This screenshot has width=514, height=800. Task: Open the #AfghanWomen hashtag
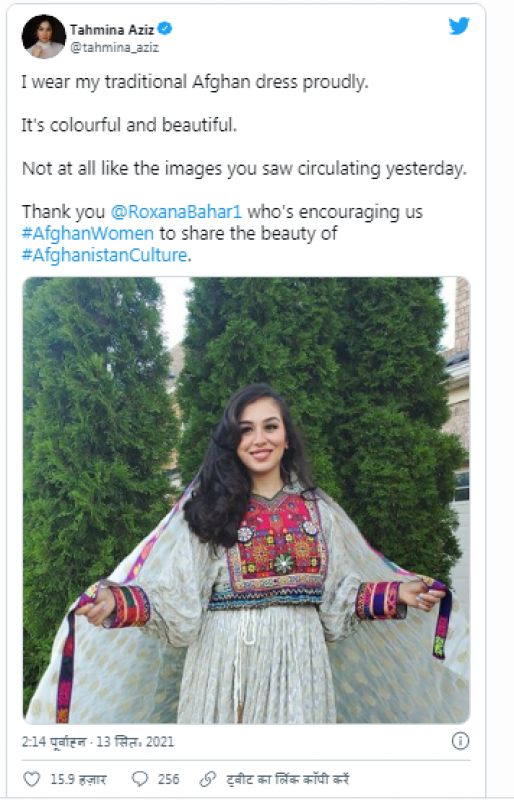pos(87,233)
